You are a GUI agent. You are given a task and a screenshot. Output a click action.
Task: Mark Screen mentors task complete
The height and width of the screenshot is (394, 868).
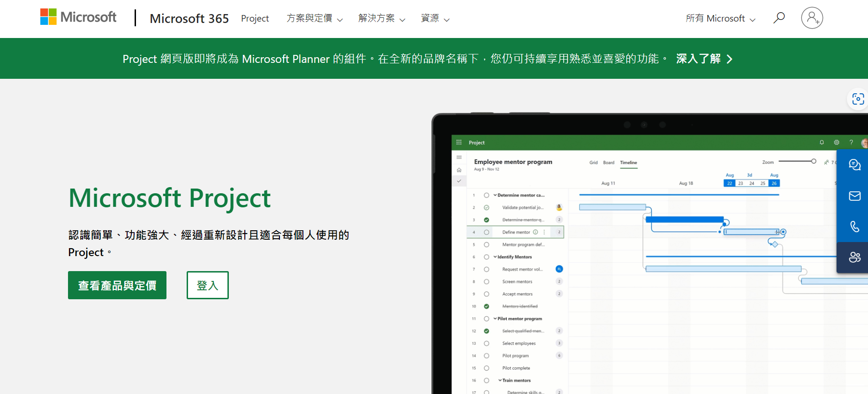[x=486, y=281]
